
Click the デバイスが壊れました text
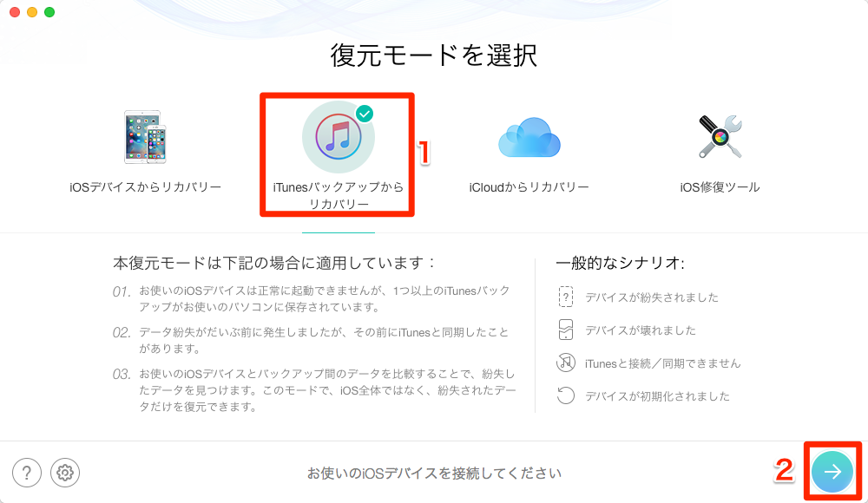pyautogui.click(x=641, y=331)
